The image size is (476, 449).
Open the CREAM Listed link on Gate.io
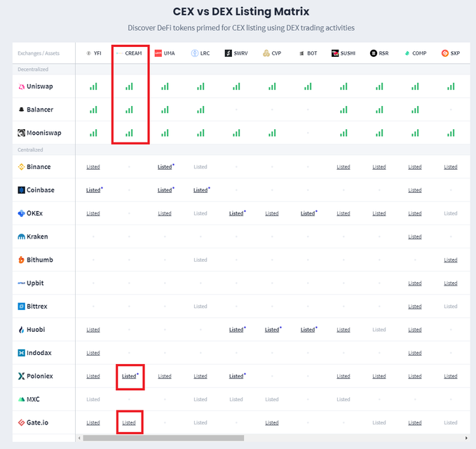pyautogui.click(x=129, y=422)
